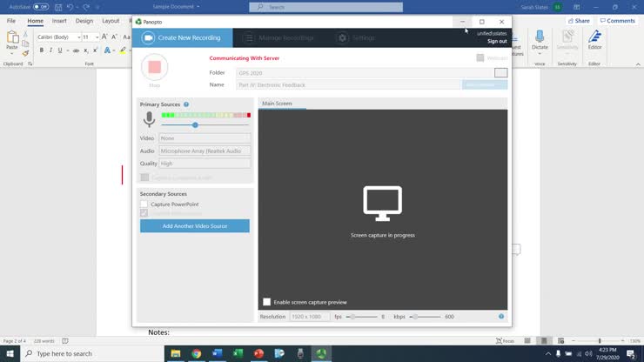Viewport: 644px width, 362px height.
Task: Click Add Another Video Source button
Action: pyautogui.click(x=194, y=226)
